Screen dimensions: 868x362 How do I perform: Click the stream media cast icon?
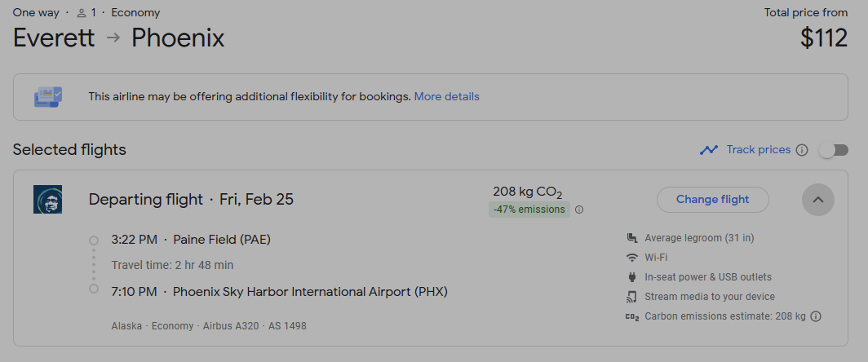pos(631,297)
